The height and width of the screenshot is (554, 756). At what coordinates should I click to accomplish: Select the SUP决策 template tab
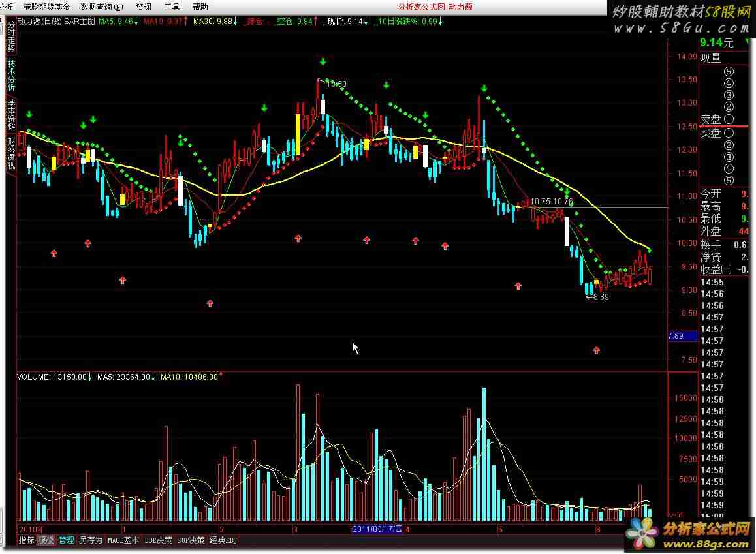[x=191, y=540]
